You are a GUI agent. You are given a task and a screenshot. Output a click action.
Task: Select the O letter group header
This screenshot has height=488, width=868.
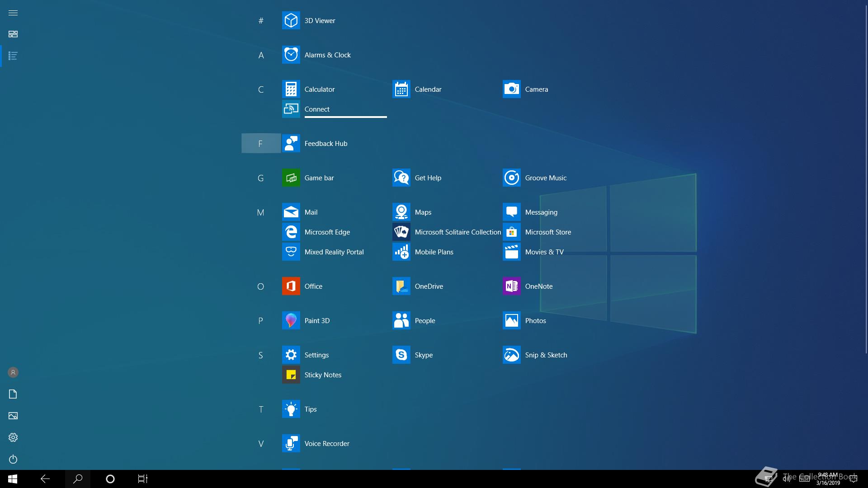pos(261,286)
